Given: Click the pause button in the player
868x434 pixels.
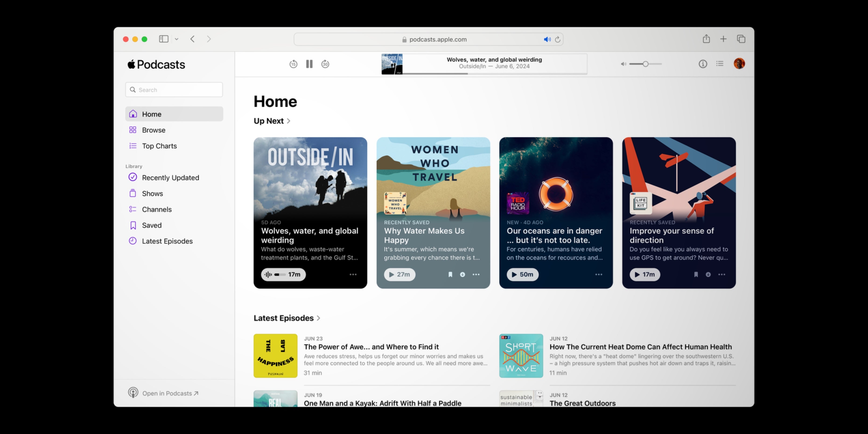Looking at the screenshot, I should click(309, 64).
